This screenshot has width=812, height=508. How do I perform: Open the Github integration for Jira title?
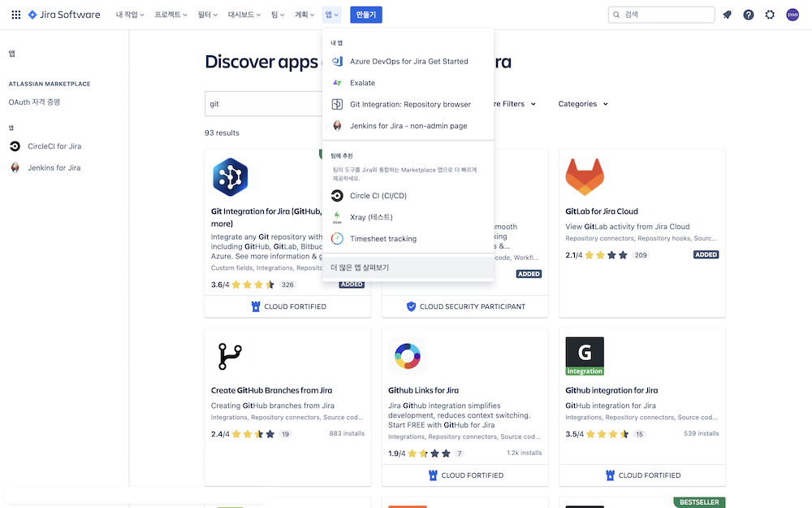coord(611,390)
